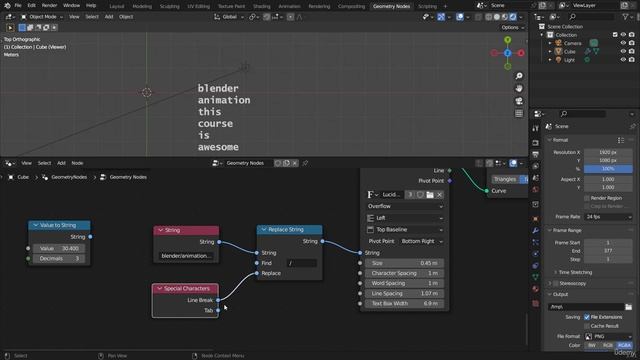Collapse the Special Characters node
The height and width of the screenshot is (360, 640).
pos(160,289)
